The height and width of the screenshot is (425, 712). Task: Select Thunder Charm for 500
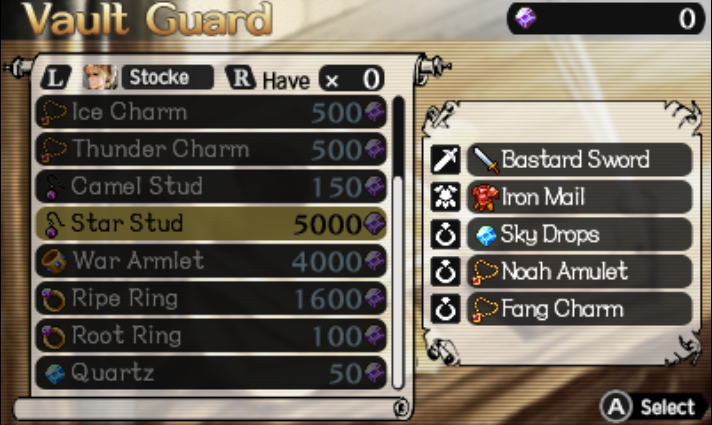[211, 149]
